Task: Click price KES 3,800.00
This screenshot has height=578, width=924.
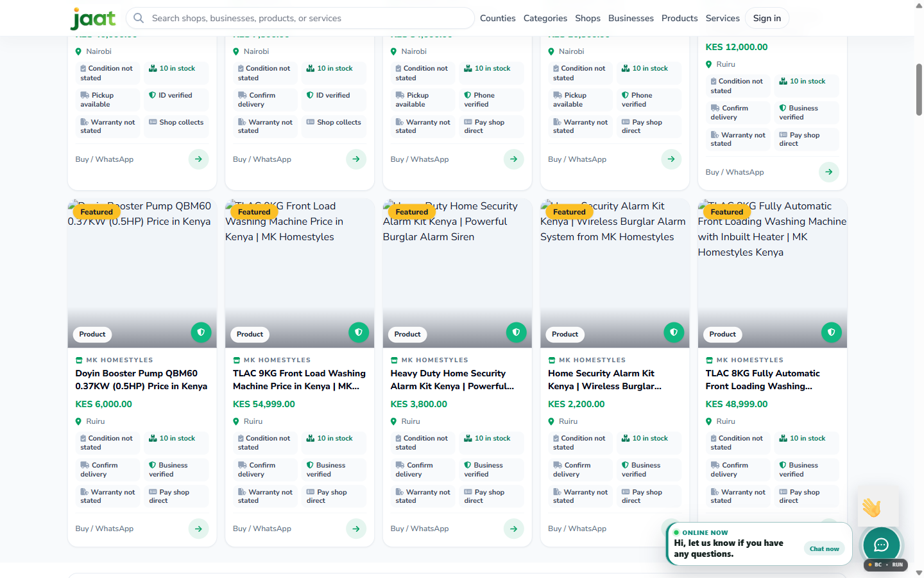Action: pos(419,404)
